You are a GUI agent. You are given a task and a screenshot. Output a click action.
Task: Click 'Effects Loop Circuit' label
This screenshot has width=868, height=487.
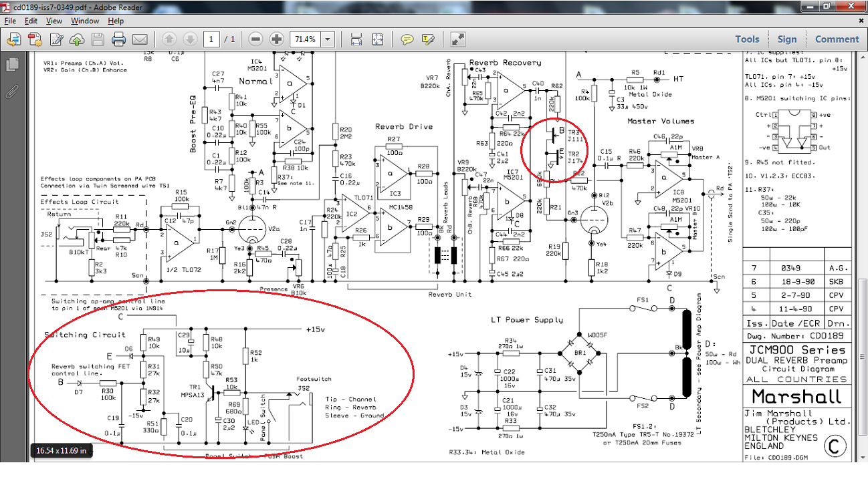(80, 202)
